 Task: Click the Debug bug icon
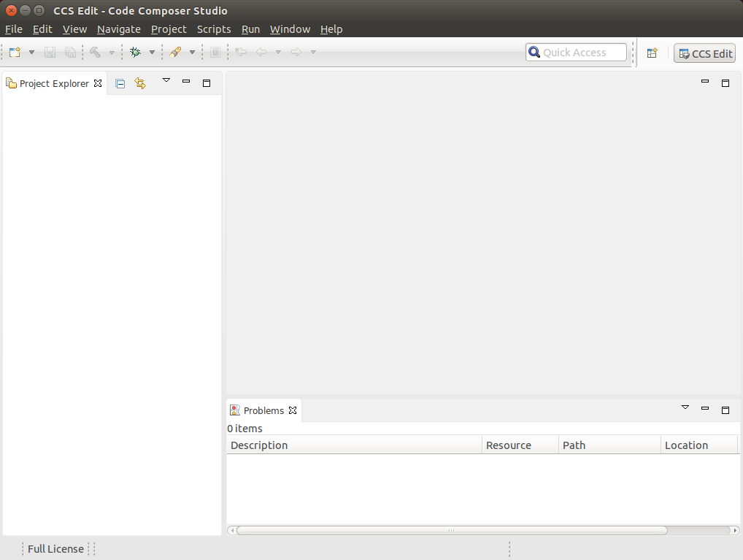pos(136,52)
